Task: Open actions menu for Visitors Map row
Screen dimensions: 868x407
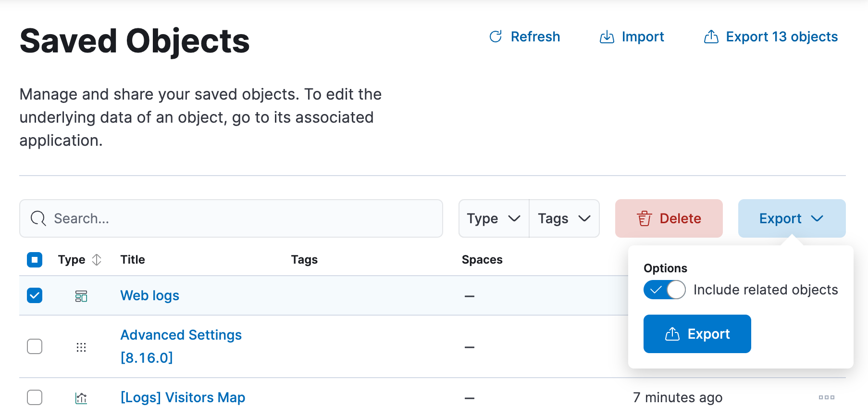Action: pos(826,397)
